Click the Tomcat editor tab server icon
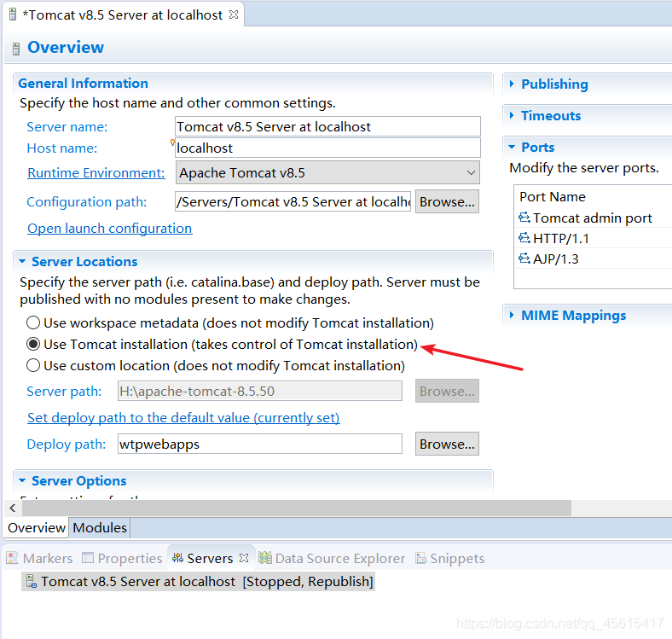The height and width of the screenshot is (639, 672). pyautogui.click(x=13, y=15)
